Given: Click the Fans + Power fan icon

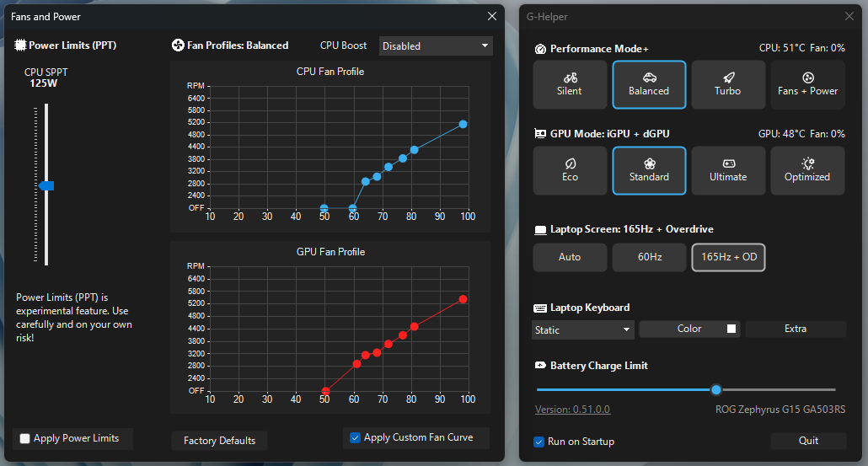Looking at the screenshot, I should point(808,78).
